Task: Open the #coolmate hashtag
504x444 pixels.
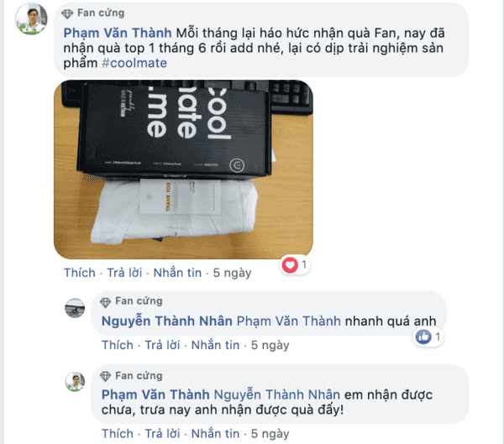Action: (x=134, y=63)
